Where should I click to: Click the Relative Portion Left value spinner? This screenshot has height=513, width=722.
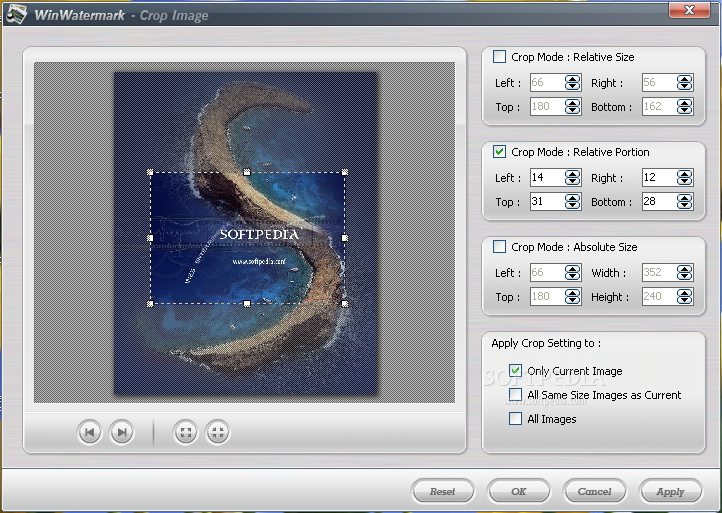(572, 178)
